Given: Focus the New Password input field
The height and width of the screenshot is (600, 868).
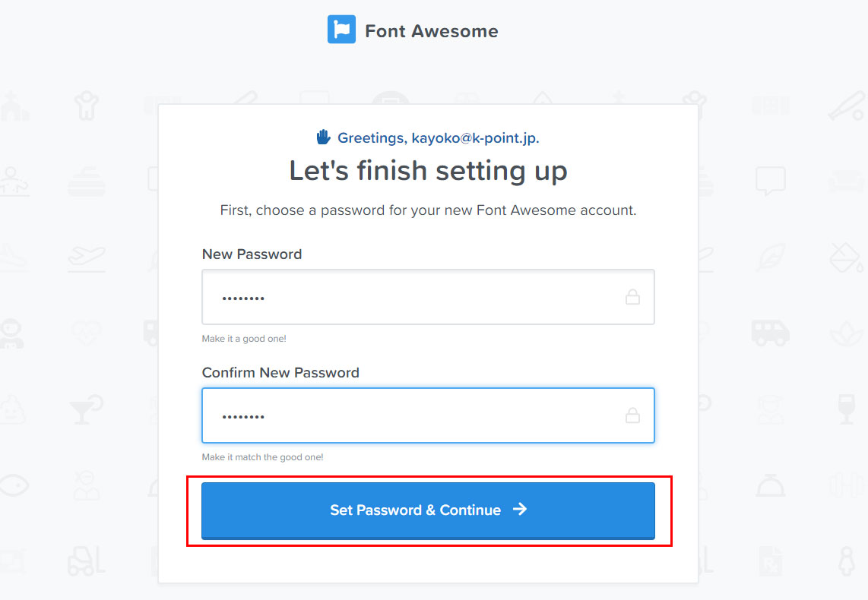Looking at the screenshot, I should 410,297.
